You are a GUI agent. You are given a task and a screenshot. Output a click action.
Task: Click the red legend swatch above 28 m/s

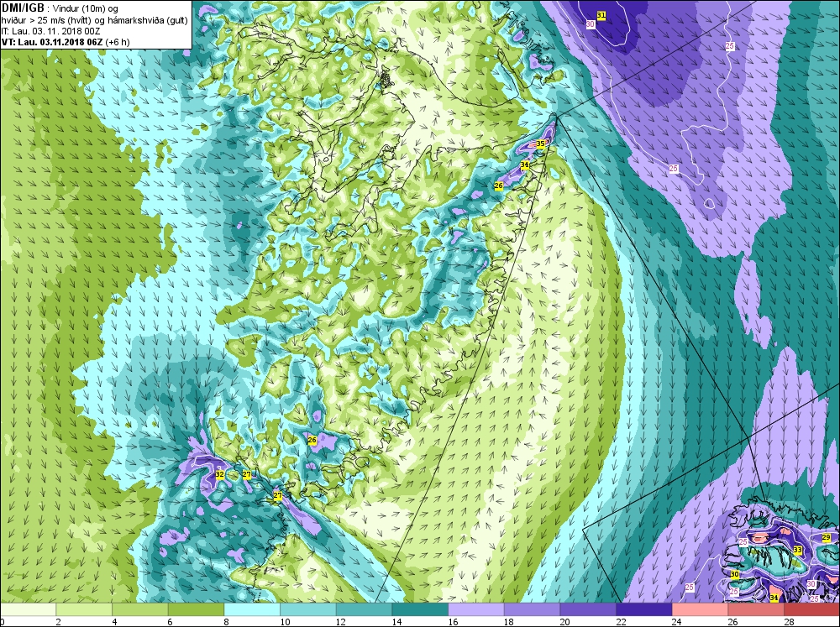[x=811, y=609]
